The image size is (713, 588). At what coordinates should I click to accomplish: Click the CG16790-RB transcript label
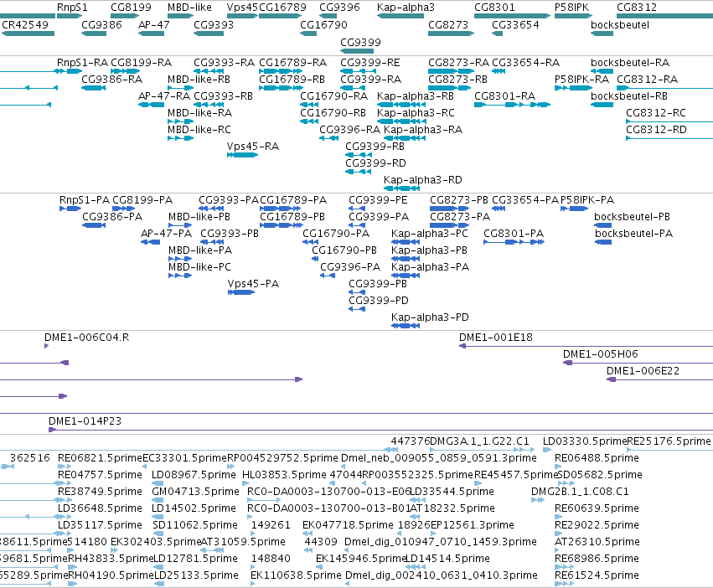[x=333, y=113]
